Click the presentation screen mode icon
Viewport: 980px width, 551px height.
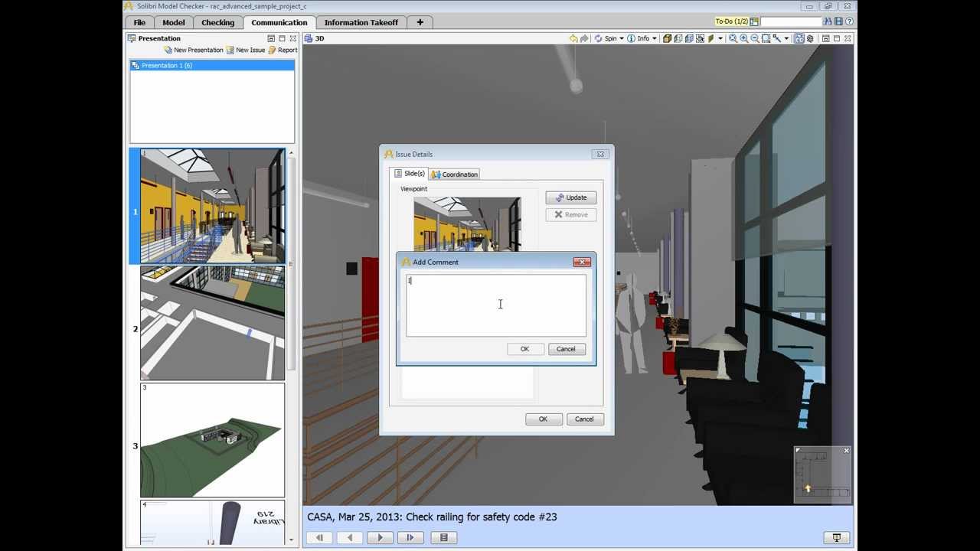point(837,538)
